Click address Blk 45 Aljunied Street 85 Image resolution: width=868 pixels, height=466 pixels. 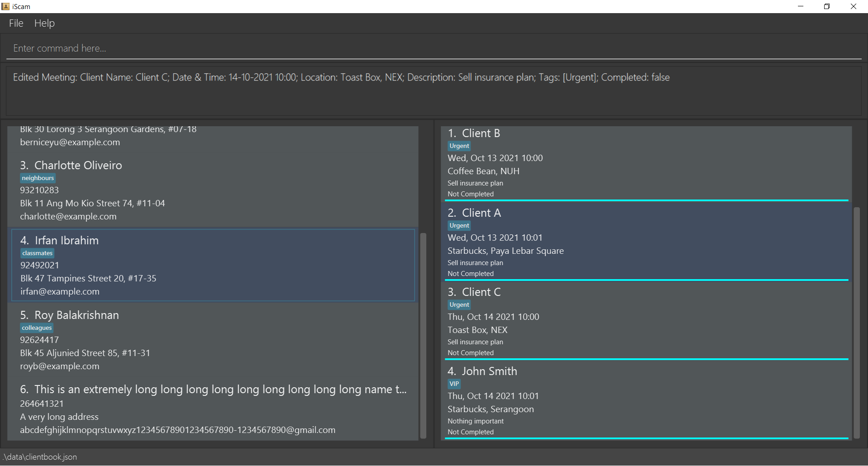85,353
